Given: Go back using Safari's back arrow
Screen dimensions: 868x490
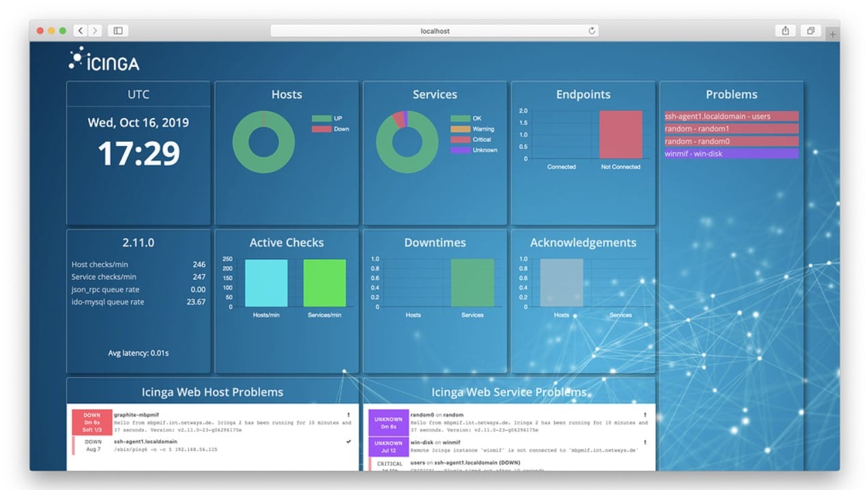Looking at the screenshot, I should click(x=80, y=31).
